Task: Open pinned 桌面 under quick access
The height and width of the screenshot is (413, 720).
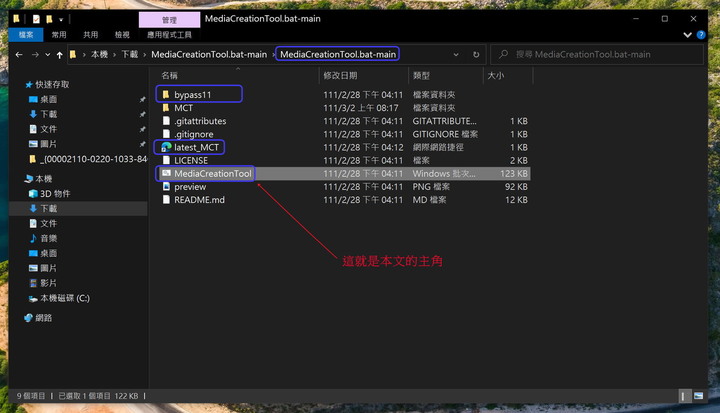Action: point(43,99)
